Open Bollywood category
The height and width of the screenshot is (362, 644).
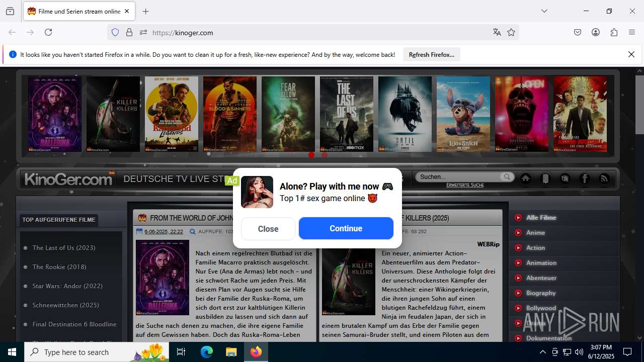pyautogui.click(x=541, y=308)
